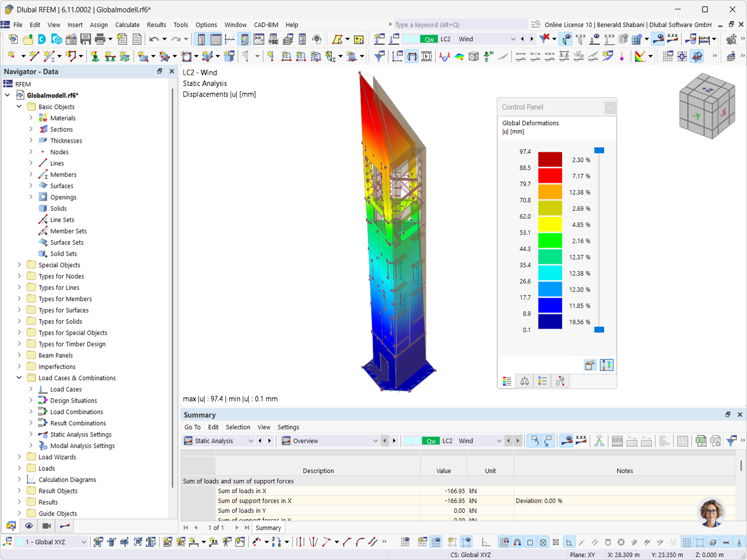Collapse Load Cases & Combinations folder

[19, 378]
